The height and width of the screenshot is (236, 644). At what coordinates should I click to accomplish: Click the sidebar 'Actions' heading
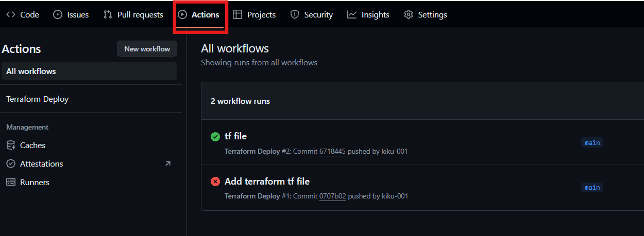[21, 49]
